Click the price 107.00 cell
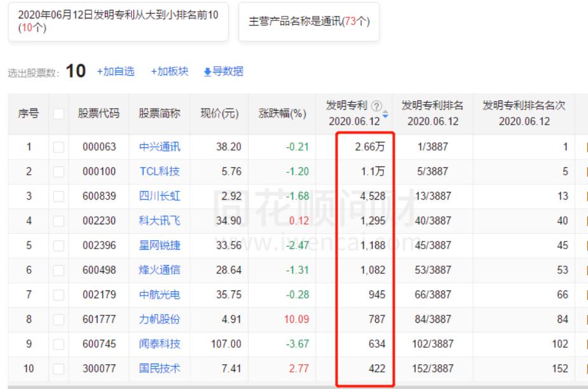The height and width of the screenshot is (389, 588). tap(226, 344)
